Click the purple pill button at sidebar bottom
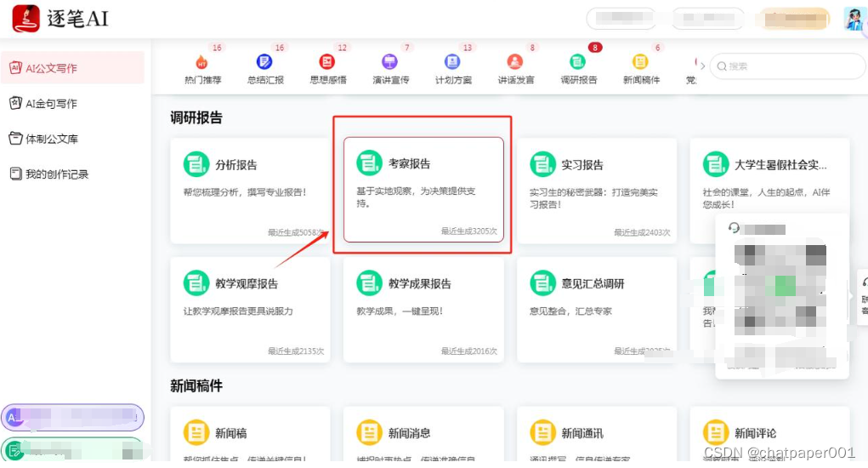Viewport: 868px width, 468px height. point(72,417)
